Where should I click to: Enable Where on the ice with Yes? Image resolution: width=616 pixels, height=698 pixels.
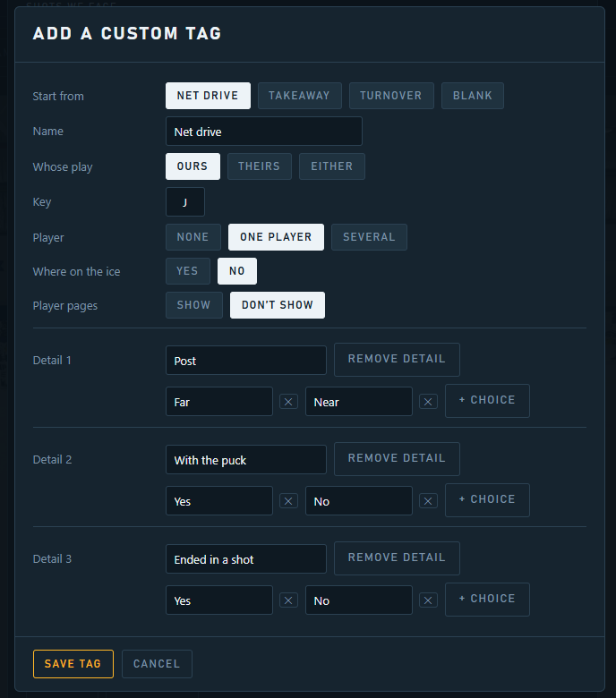(x=187, y=271)
